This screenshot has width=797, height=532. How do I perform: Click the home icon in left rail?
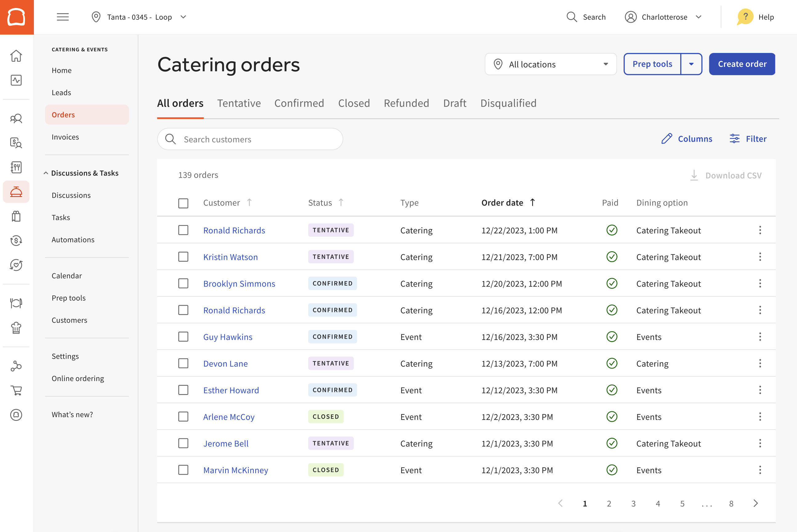pyautogui.click(x=16, y=56)
